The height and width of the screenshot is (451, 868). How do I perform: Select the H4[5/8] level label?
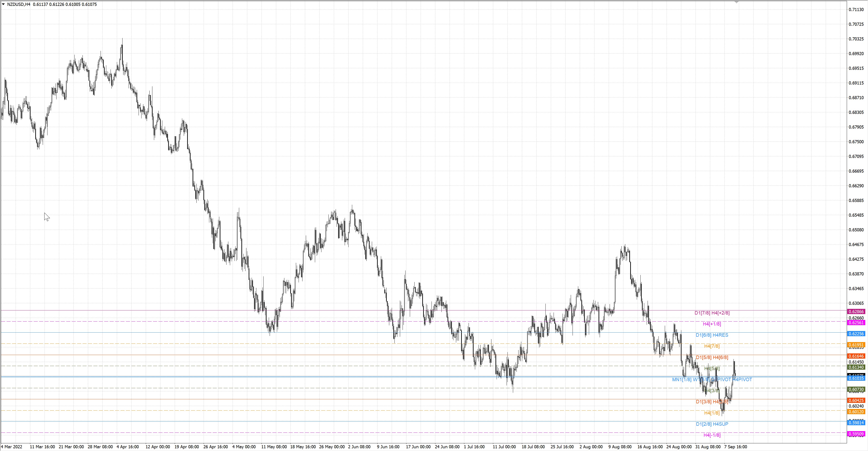[x=712, y=369]
